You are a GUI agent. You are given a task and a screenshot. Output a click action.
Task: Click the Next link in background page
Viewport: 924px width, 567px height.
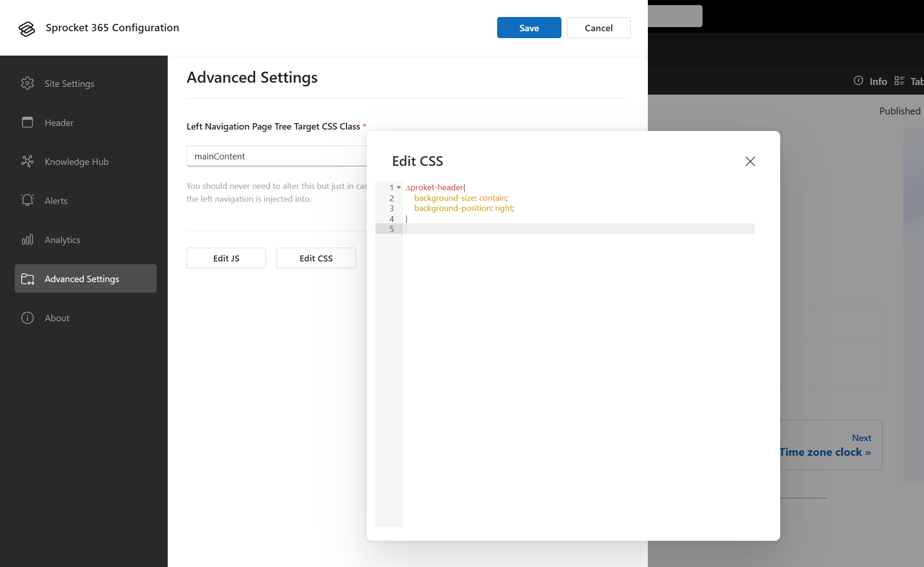pyautogui.click(x=862, y=438)
